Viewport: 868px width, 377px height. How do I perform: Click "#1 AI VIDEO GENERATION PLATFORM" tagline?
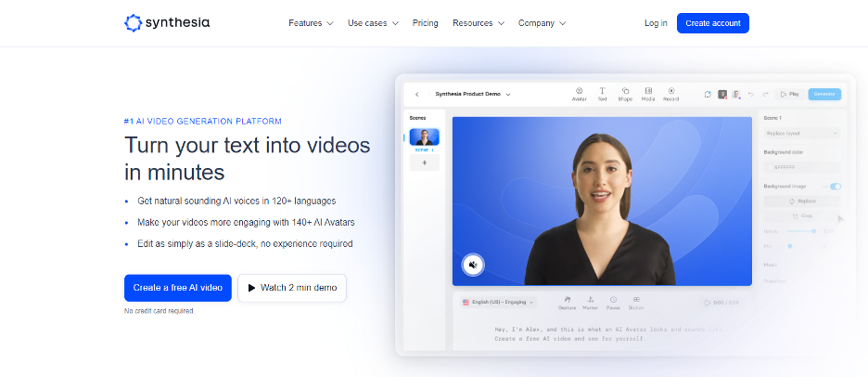coord(202,121)
